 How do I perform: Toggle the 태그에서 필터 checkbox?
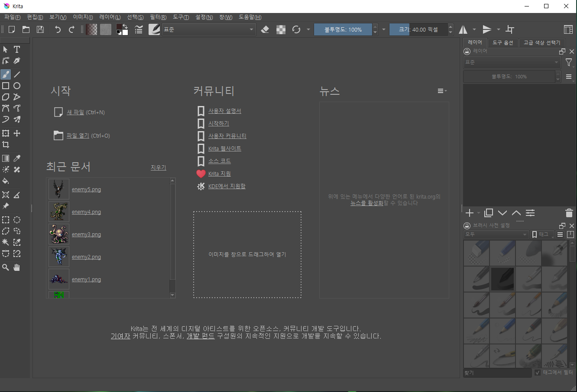pyautogui.click(x=538, y=373)
